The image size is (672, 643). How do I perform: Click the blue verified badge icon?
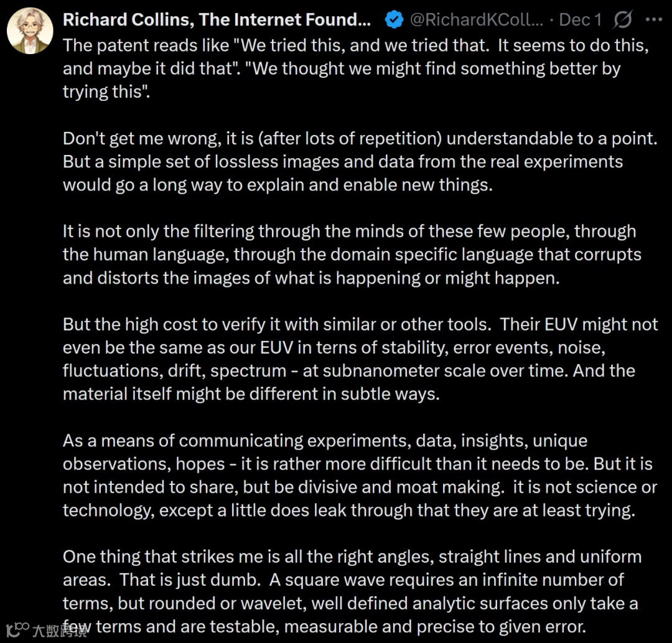click(x=394, y=20)
